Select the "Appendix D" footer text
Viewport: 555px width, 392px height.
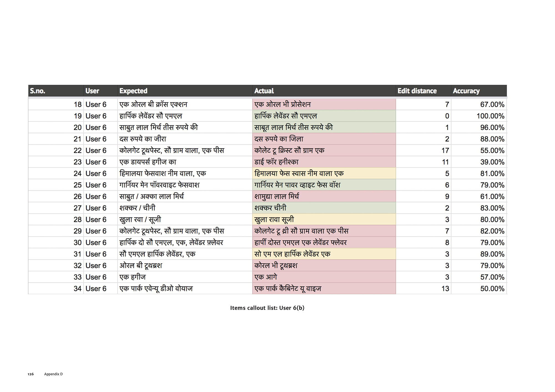53,374
